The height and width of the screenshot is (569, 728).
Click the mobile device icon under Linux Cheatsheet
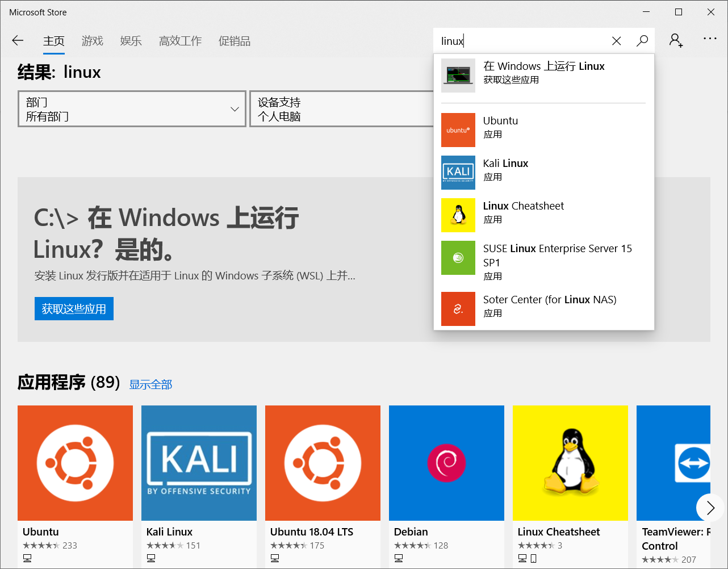pyautogui.click(x=533, y=559)
